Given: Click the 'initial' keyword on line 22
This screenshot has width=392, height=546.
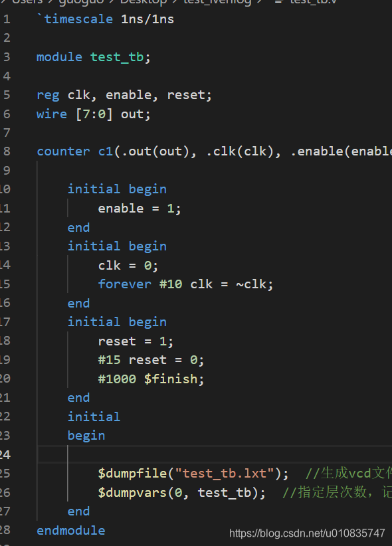Looking at the screenshot, I should pyautogui.click(x=94, y=416).
